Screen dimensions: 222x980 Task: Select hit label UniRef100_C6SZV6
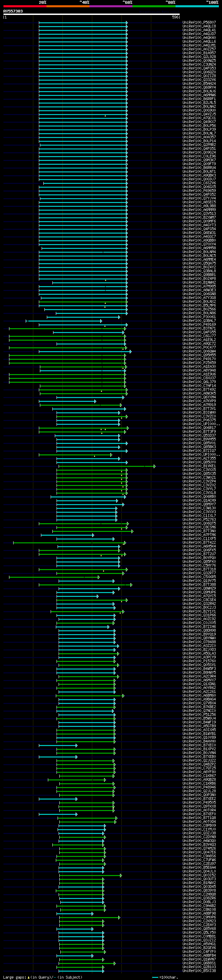199,183
